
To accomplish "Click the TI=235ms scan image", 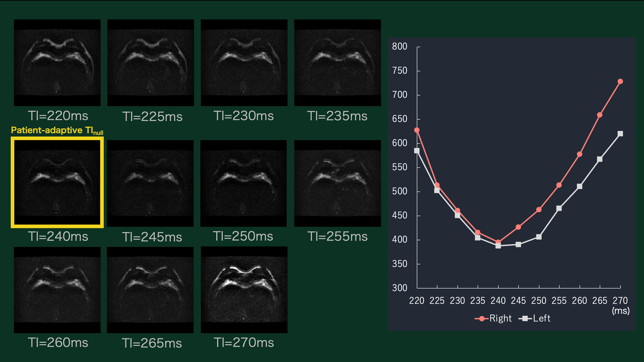I will click(337, 63).
